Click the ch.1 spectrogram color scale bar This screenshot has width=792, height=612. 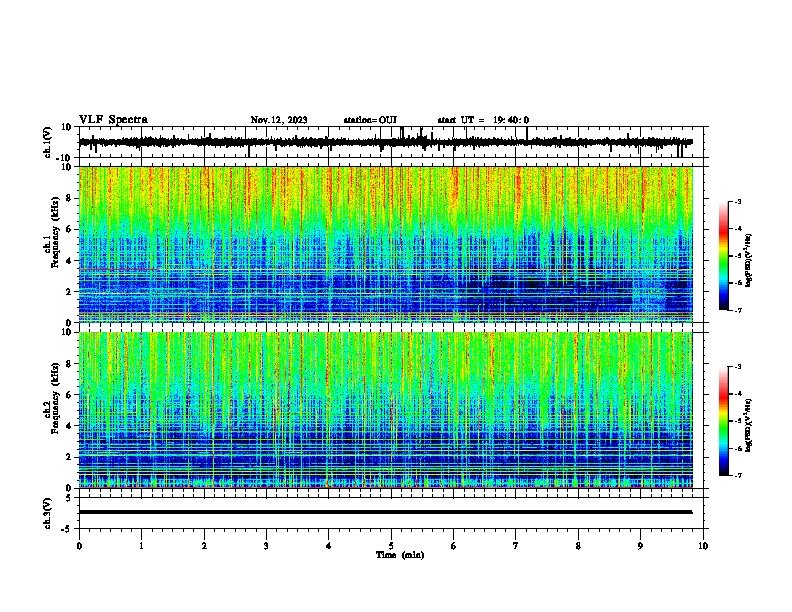[x=724, y=256]
